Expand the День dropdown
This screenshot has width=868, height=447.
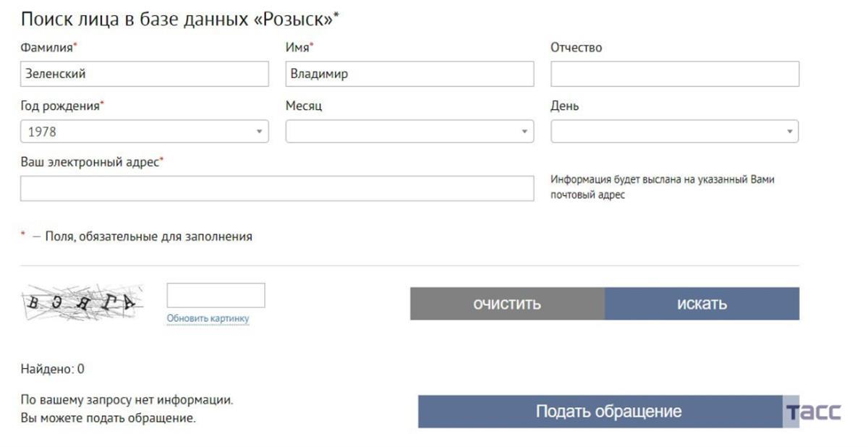675,132
